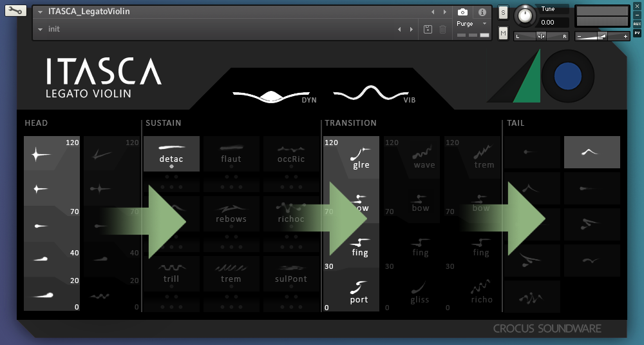Image resolution: width=644 pixels, height=345 pixels.
Task: Select the bottom head swell icon at 20
Action: (x=43, y=295)
